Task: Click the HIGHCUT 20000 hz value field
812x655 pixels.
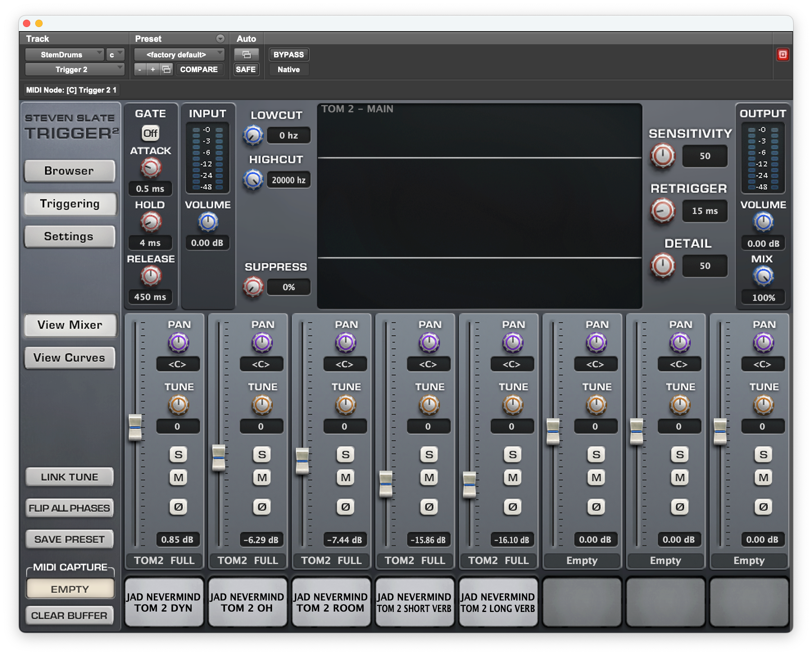Action: (288, 180)
